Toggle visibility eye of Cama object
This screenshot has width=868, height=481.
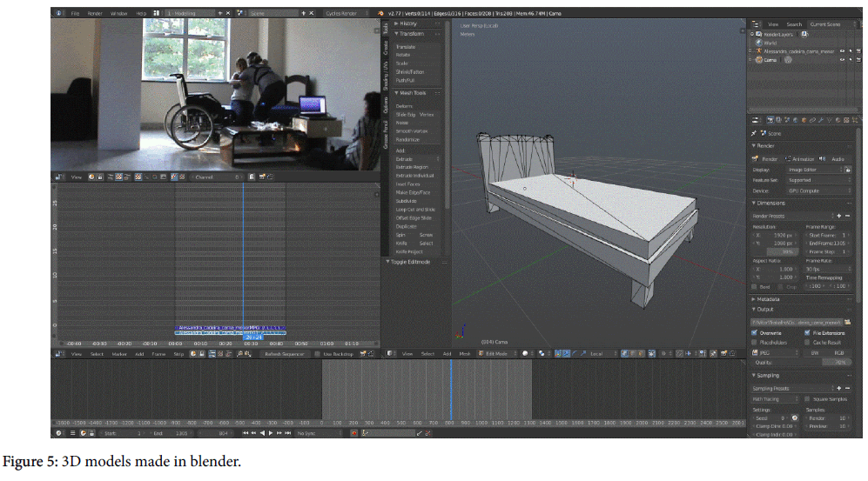tap(842, 60)
